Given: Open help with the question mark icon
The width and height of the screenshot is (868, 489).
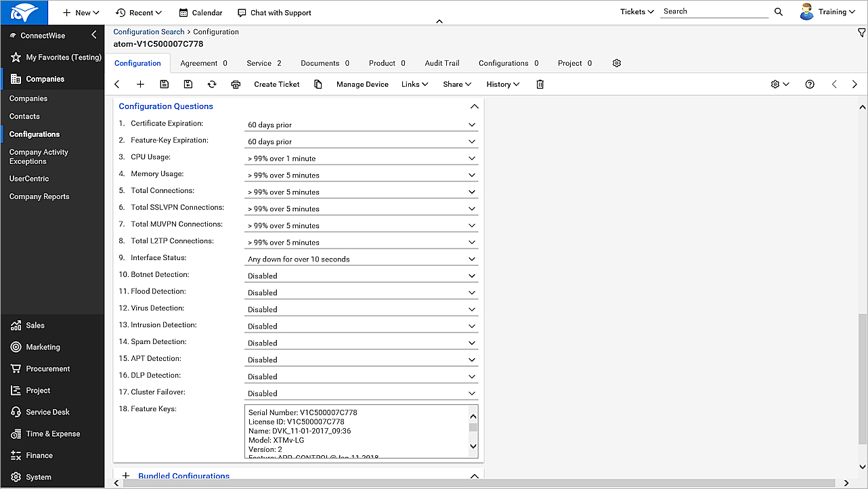Looking at the screenshot, I should (x=810, y=85).
